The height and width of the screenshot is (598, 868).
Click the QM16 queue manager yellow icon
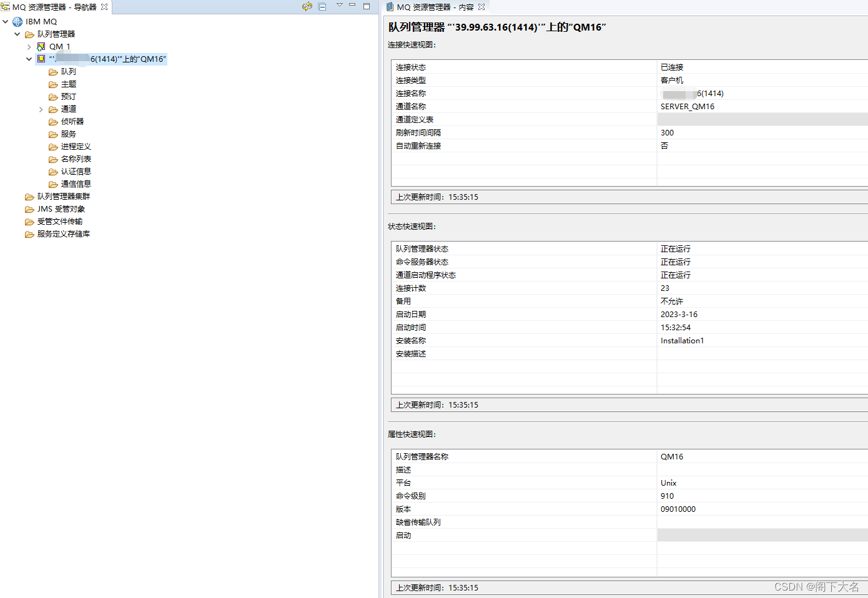click(41, 59)
